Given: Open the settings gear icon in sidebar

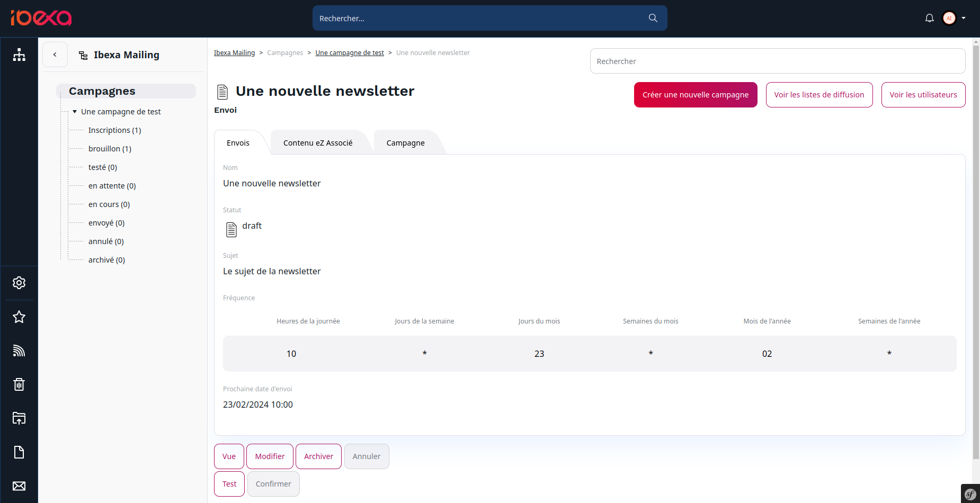Looking at the screenshot, I should [x=19, y=283].
